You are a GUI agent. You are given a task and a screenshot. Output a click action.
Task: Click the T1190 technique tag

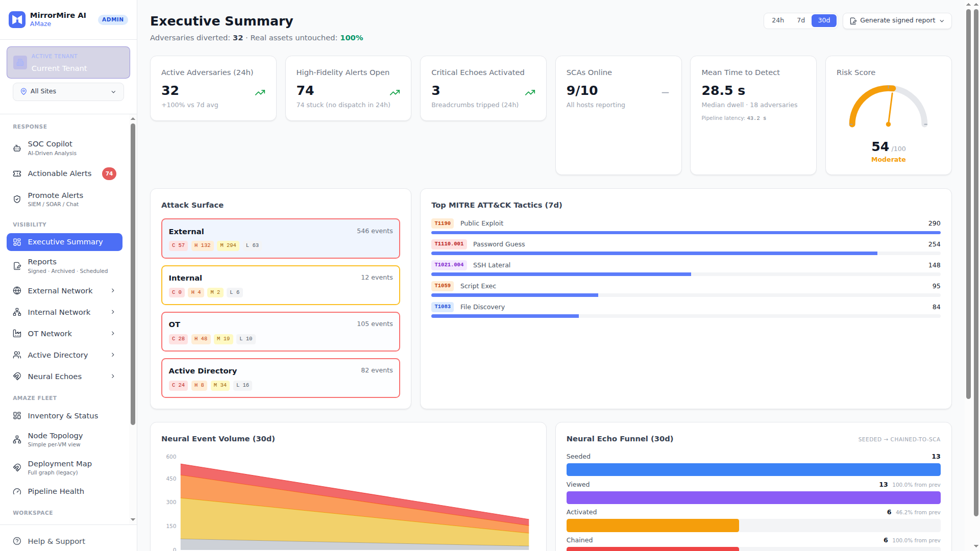(443, 223)
